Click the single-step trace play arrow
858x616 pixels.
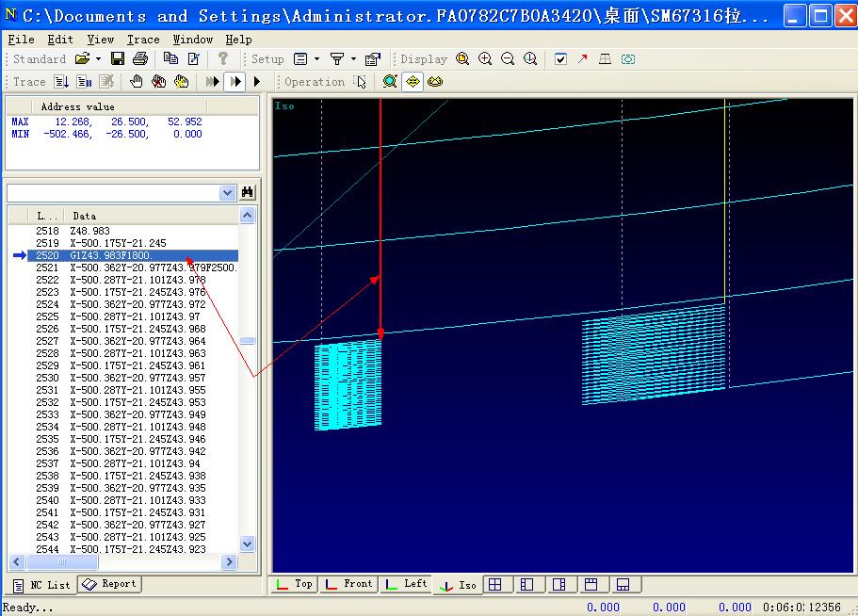click(x=257, y=82)
